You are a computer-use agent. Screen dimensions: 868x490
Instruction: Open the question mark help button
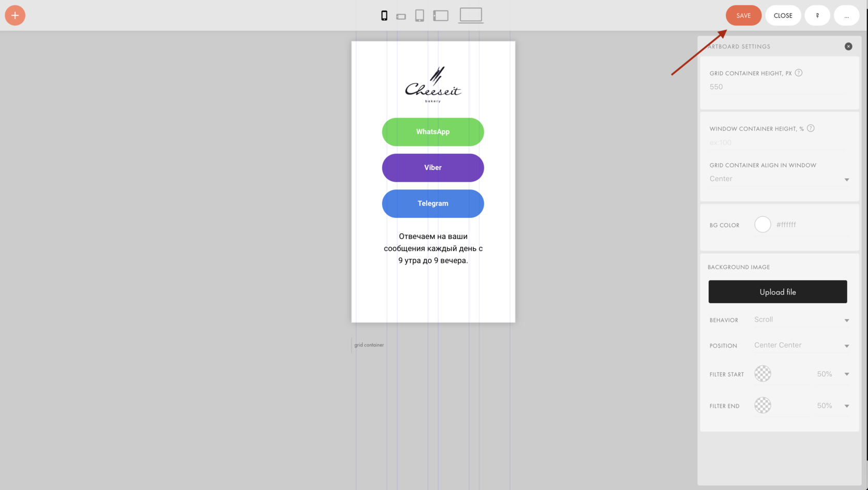pos(817,15)
